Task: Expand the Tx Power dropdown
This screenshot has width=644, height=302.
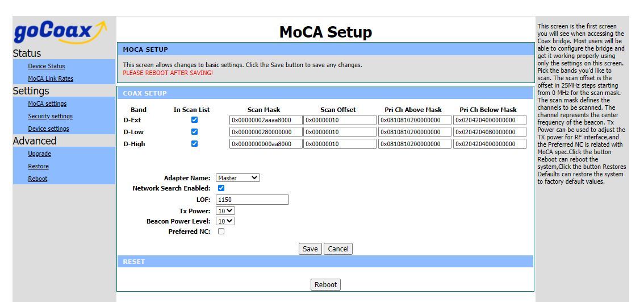Action: [225, 211]
